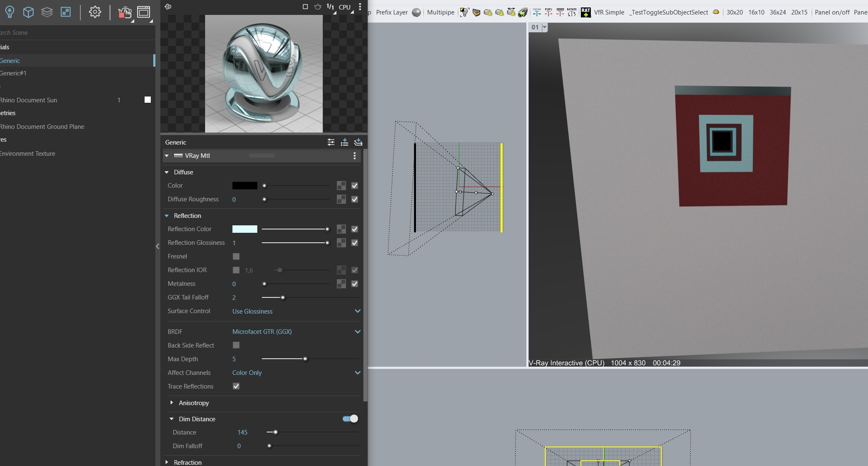Screen dimensions: 868x466
Task: Open Affect Channels dropdown
Action: 296,372
